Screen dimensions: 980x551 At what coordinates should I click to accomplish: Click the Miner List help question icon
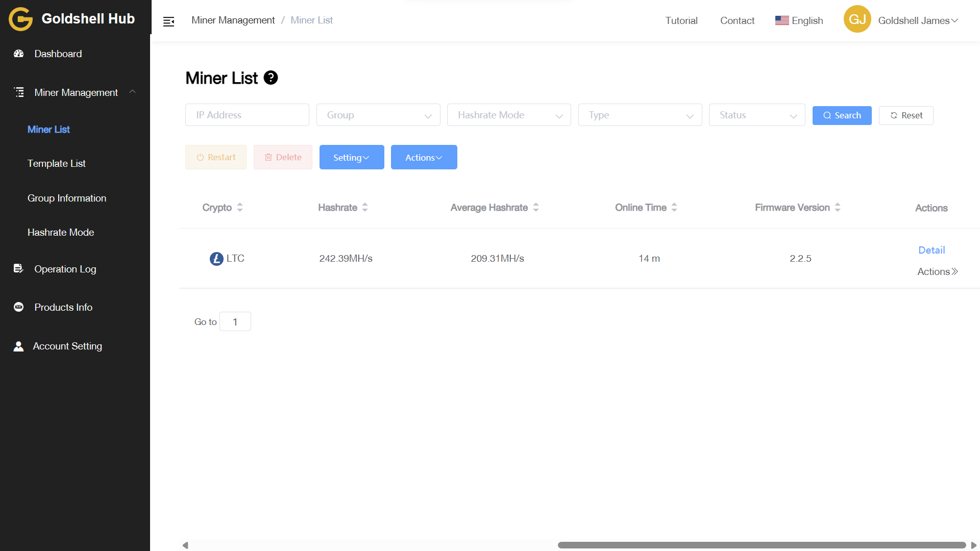[x=271, y=78]
